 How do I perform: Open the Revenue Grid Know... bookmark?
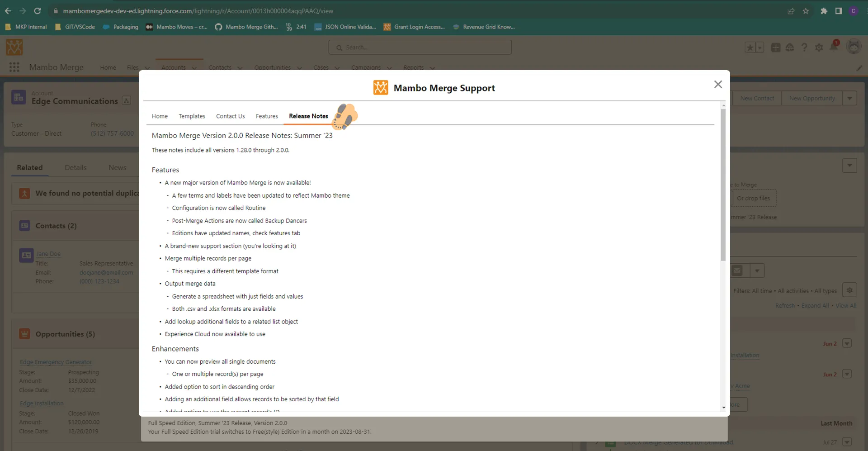(483, 27)
